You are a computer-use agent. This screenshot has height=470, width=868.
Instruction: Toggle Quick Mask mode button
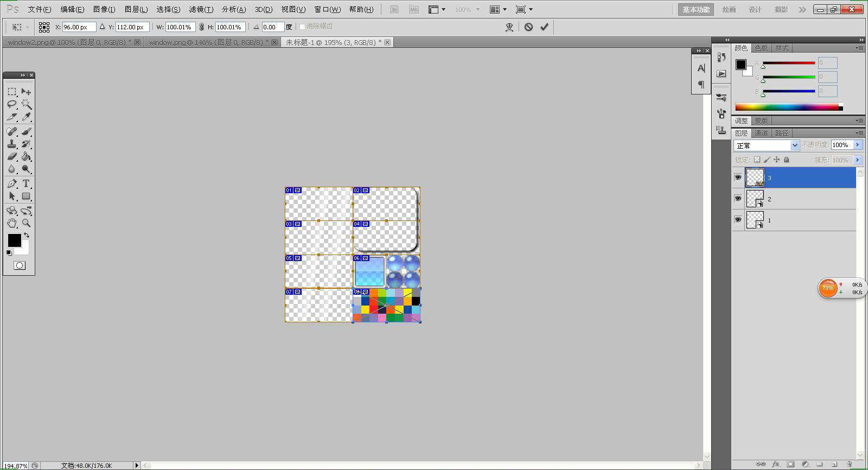tap(20, 265)
